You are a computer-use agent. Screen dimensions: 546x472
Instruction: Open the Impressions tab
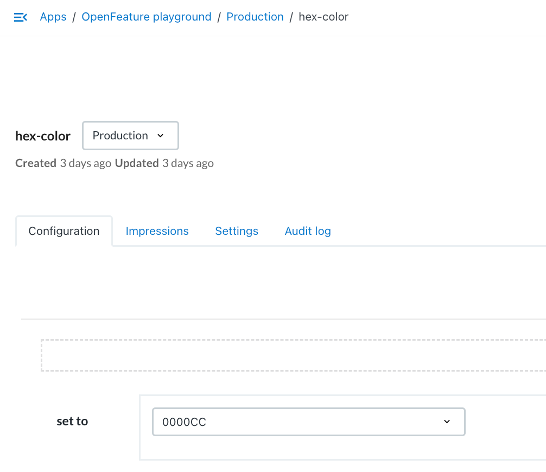coord(157,231)
